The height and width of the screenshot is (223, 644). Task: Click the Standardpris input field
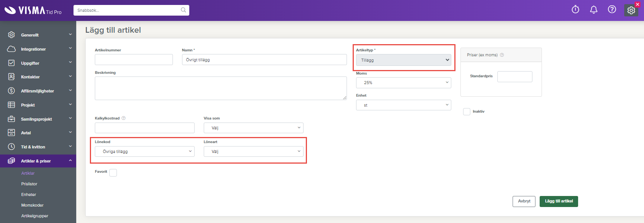click(x=515, y=76)
